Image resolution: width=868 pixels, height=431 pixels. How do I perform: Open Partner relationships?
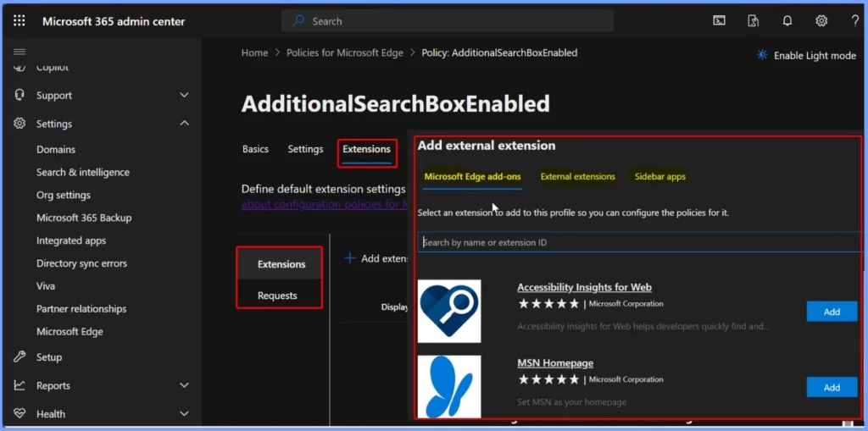(x=81, y=309)
